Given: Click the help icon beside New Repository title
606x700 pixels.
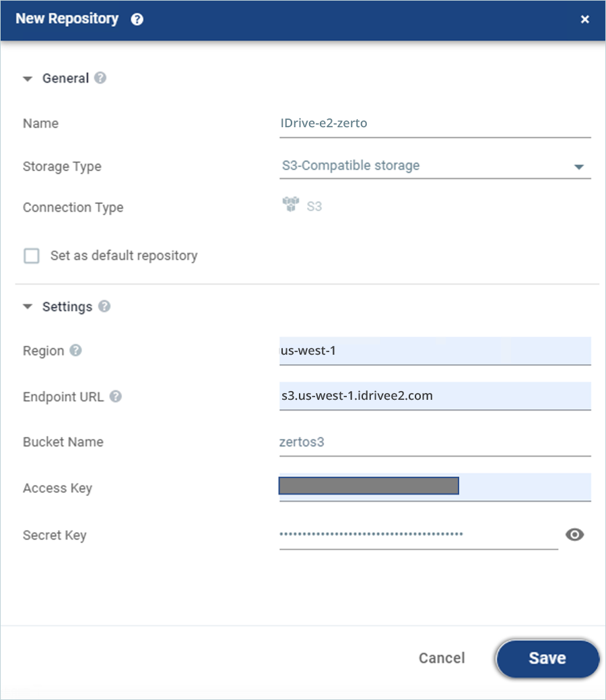Looking at the screenshot, I should pos(137,20).
